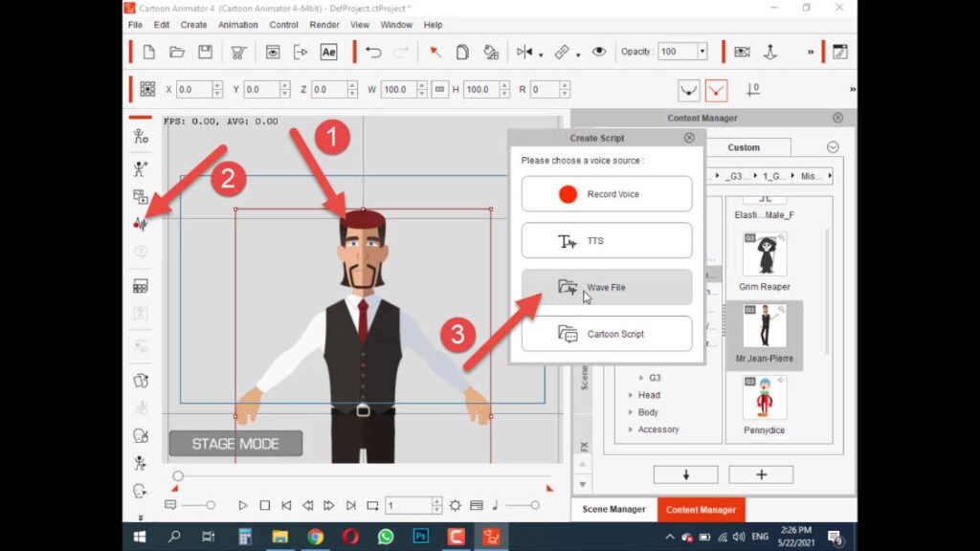Jump to the last frame

pyautogui.click(x=350, y=505)
